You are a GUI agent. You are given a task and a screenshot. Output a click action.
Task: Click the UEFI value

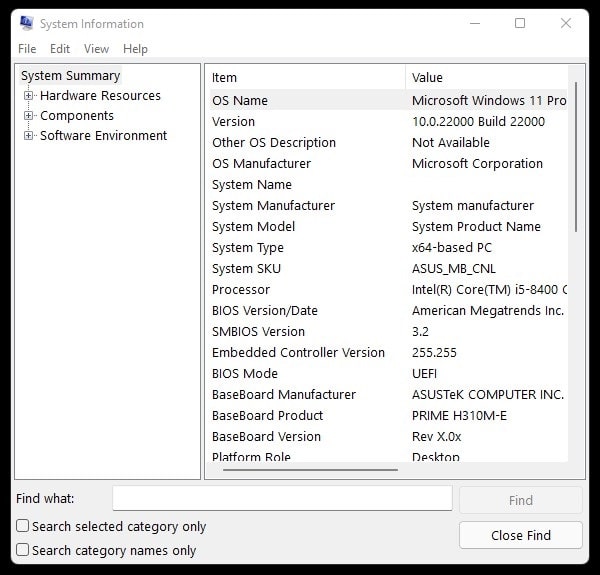tap(424, 373)
